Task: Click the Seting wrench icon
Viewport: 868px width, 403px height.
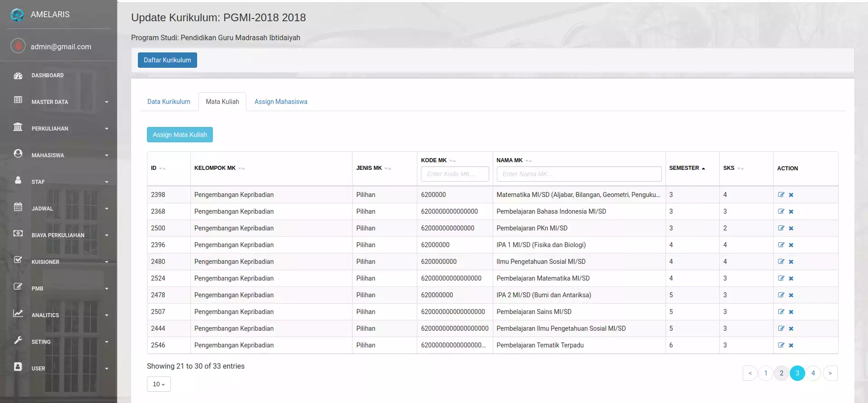Action: [18, 340]
